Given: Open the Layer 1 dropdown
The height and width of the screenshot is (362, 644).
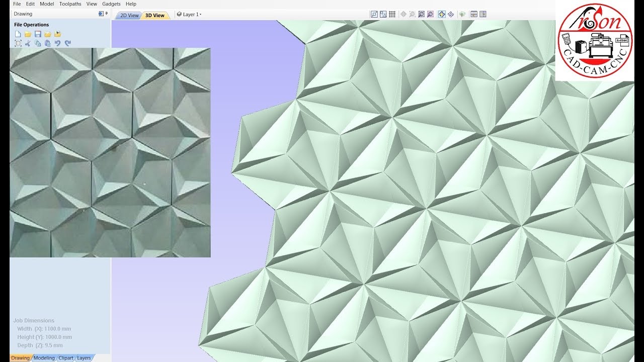Looking at the screenshot, I should [x=189, y=15].
